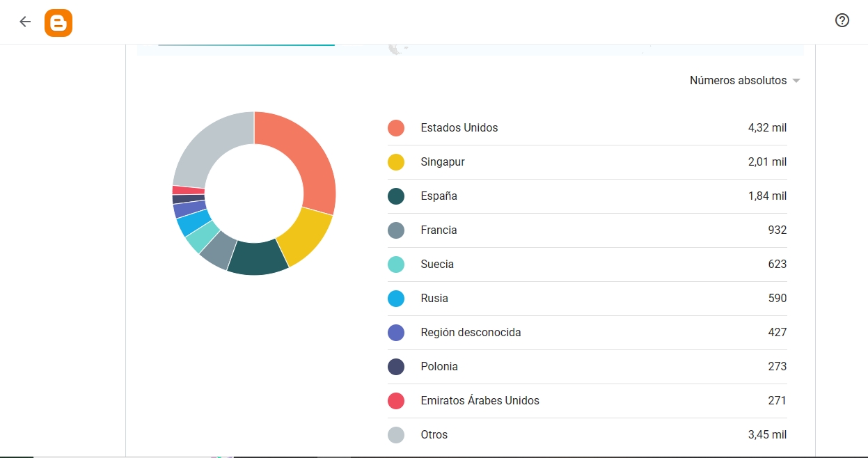Viewport: 868px width, 458px height.
Task: Click the Singapur yellow legend dot
Action: pos(396,162)
